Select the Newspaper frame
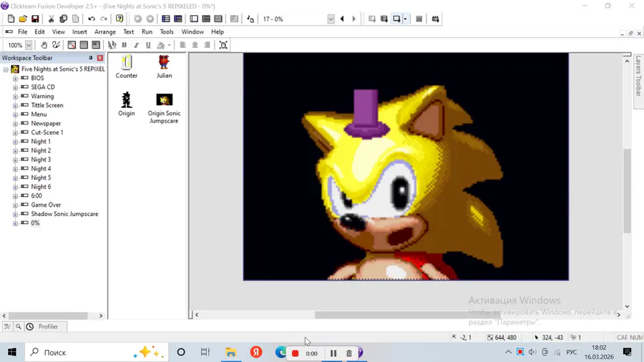 coord(46,123)
